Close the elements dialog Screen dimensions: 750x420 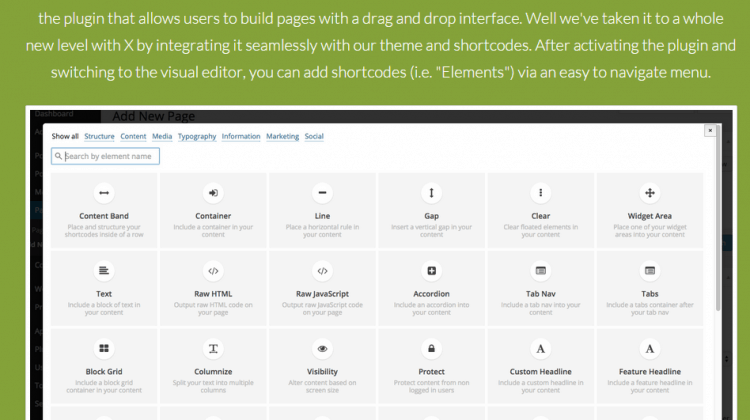710,131
